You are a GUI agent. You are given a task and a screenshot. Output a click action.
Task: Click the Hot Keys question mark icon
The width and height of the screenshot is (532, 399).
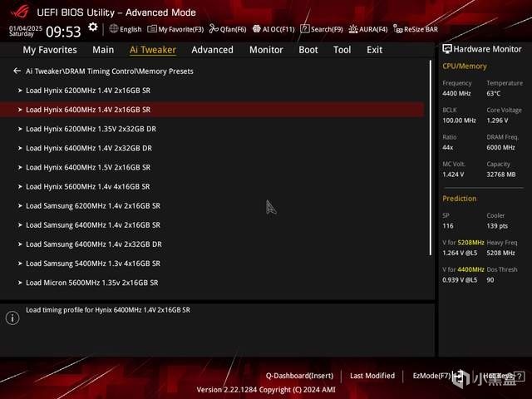pyautogui.click(x=519, y=376)
